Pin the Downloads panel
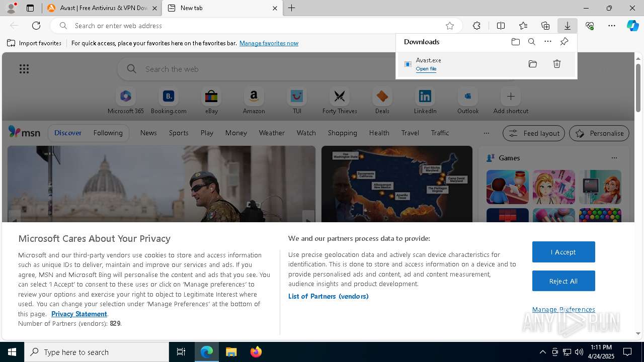This screenshot has width=644, height=362. pos(564,42)
